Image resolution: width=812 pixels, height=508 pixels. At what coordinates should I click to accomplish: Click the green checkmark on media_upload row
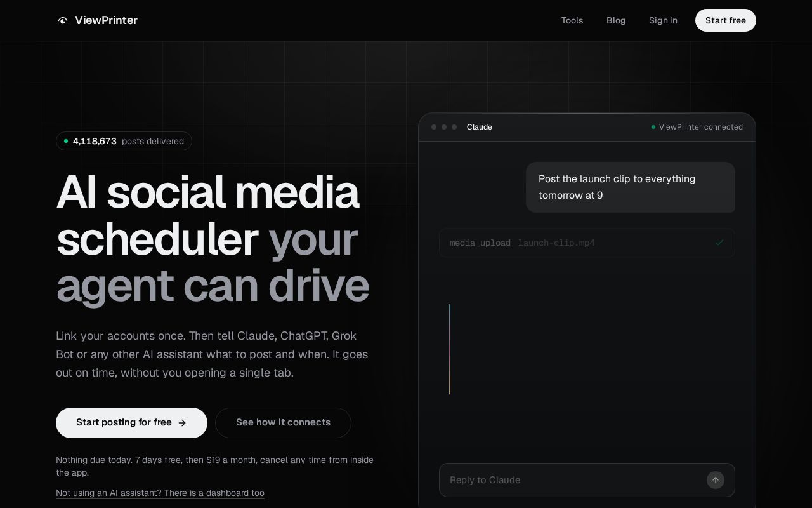pos(719,243)
